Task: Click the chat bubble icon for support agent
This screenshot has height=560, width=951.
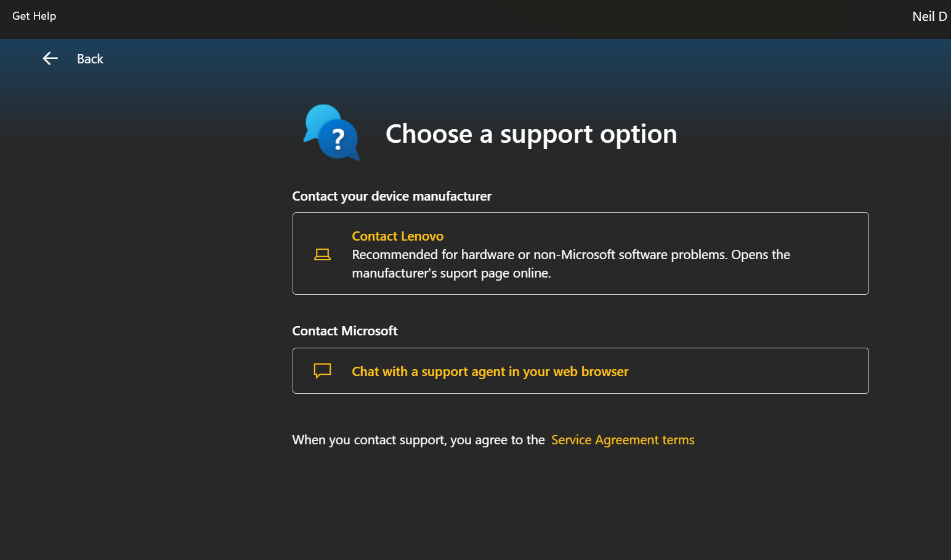Action: [x=322, y=370]
